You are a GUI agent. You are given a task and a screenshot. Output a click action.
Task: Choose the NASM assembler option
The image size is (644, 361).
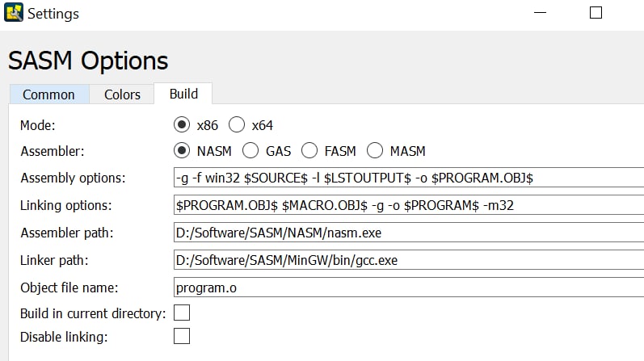coord(183,151)
